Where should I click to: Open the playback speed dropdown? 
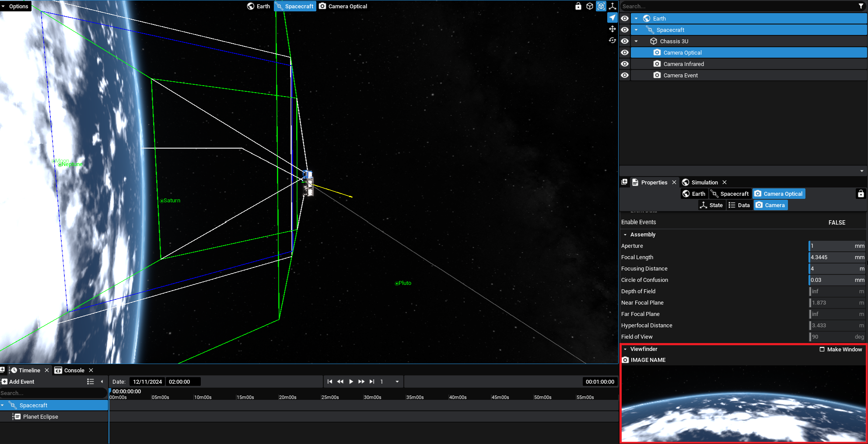click(397, 382)
